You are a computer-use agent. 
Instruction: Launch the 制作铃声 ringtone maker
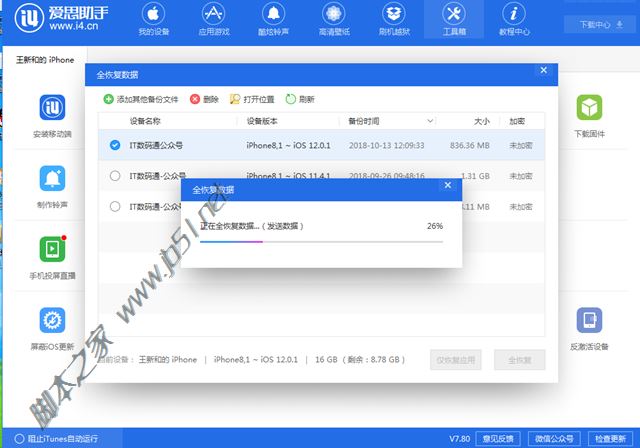click(x=52, y=187)
